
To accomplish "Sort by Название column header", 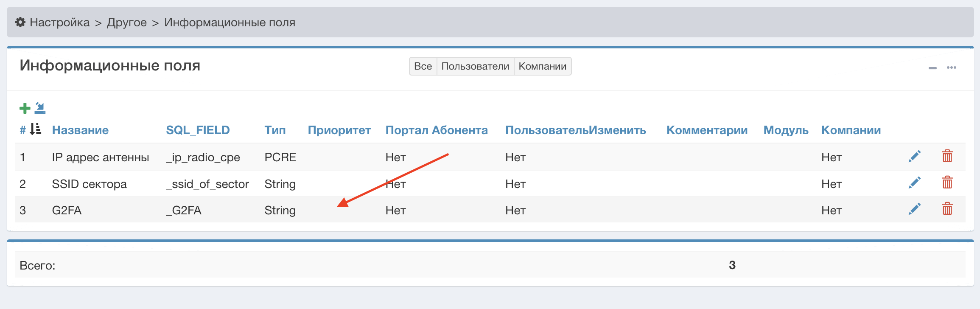I will tap(80, 130).
